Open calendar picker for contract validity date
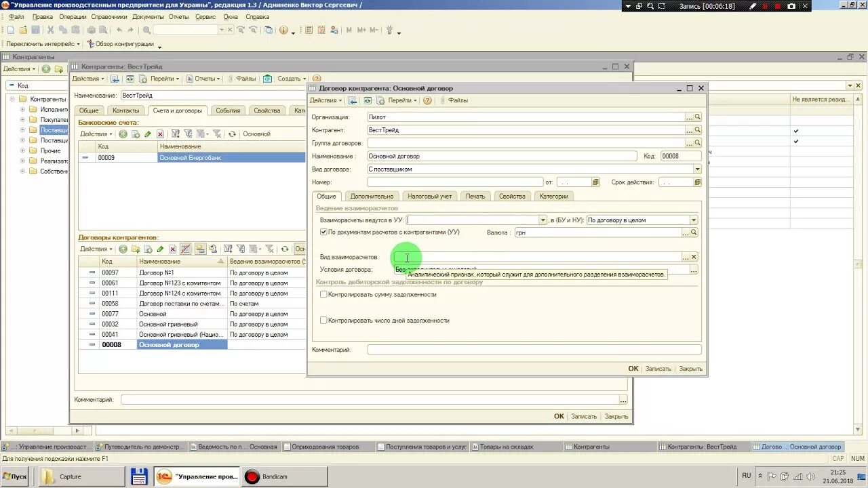 point(698,182)
